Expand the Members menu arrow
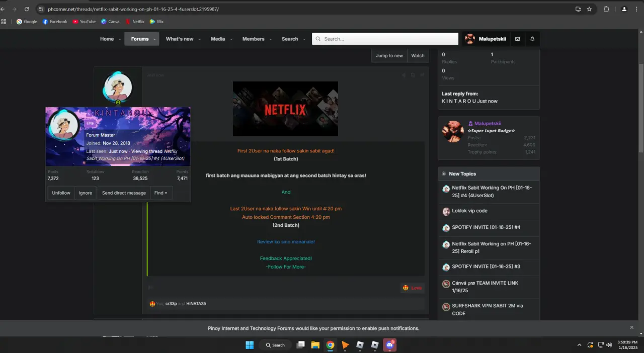Screen dimensions: 644x353 (271, 39)
